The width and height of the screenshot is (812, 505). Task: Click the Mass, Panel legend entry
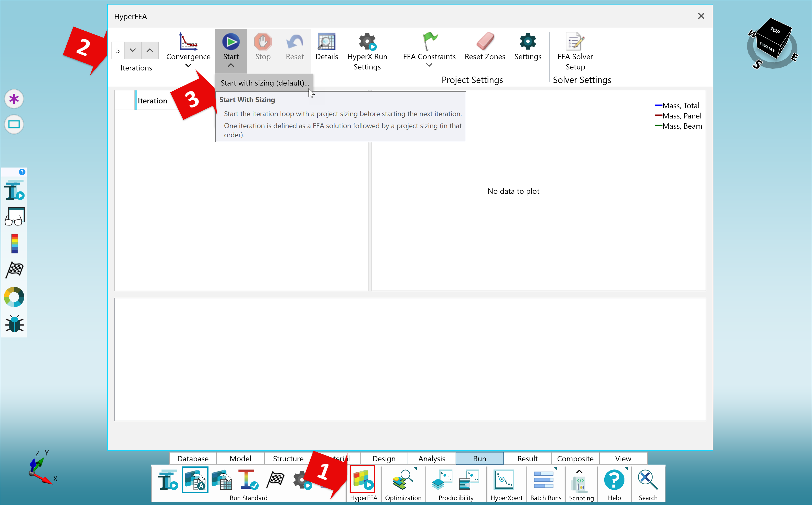pos(678,116)
